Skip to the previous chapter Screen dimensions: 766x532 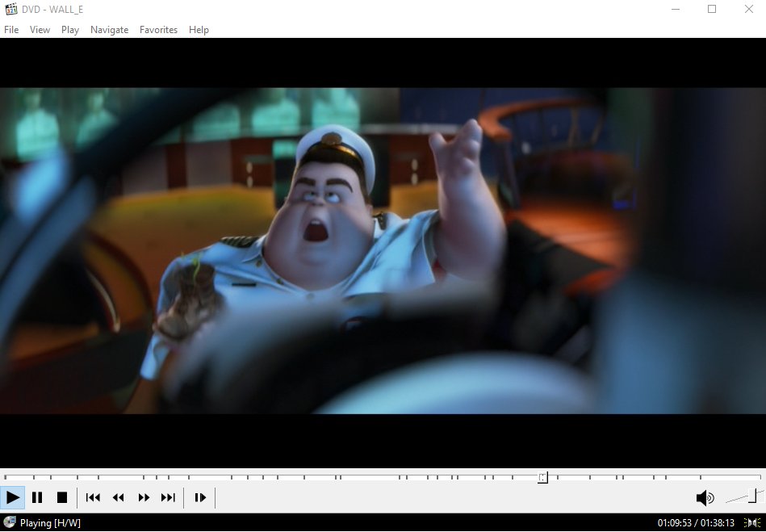pyautogui.click(x=93, y=497)
